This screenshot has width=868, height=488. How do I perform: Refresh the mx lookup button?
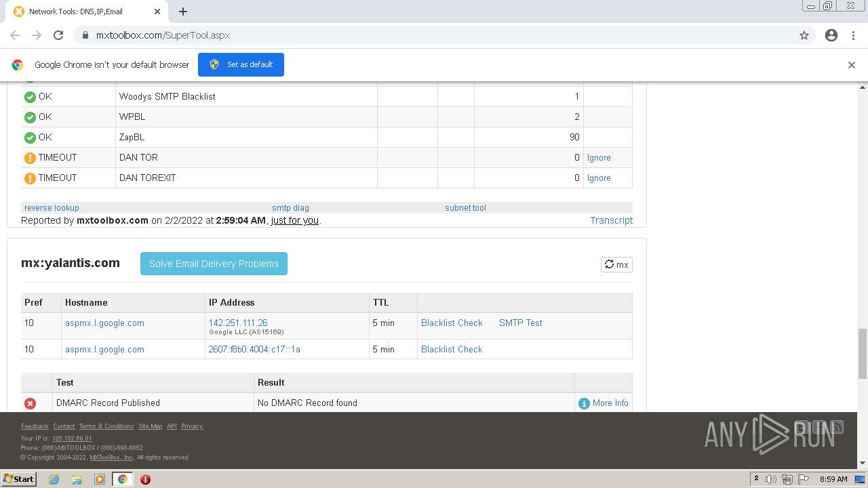(616, 264)
